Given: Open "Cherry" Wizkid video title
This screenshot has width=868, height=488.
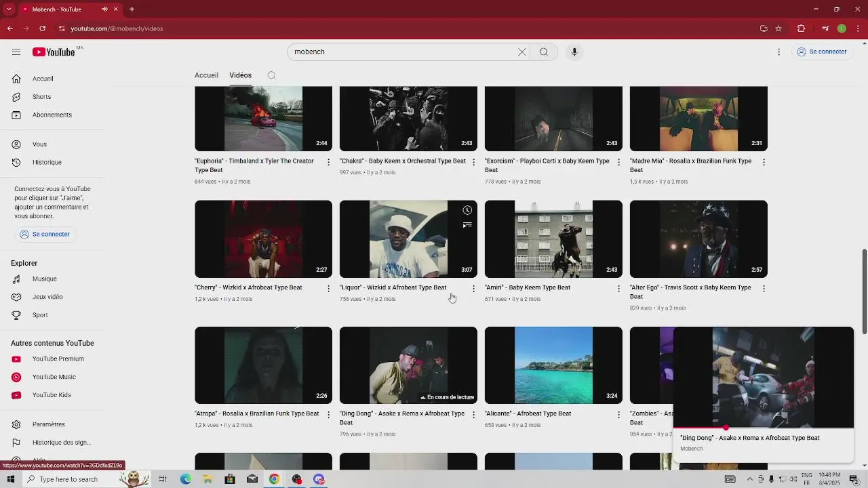Looking at the screenshot, I should (248, 287).
